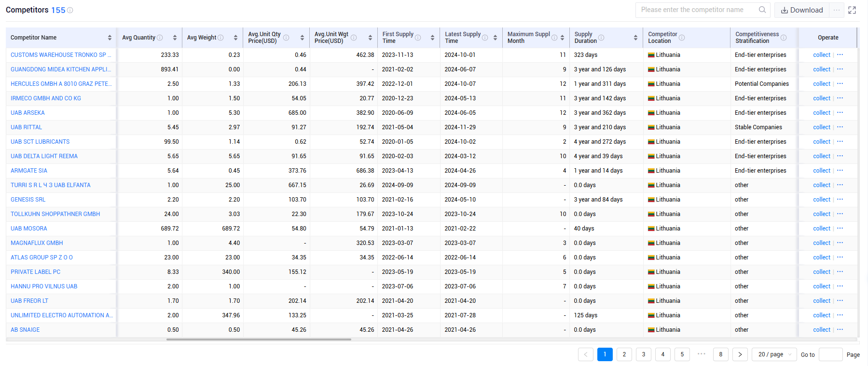The height and width of the screenshot is (366, 868).
Task: Open TOLLKUHN SHOPPATHNER GMBH competitor link
Action: tap(55, 214)
